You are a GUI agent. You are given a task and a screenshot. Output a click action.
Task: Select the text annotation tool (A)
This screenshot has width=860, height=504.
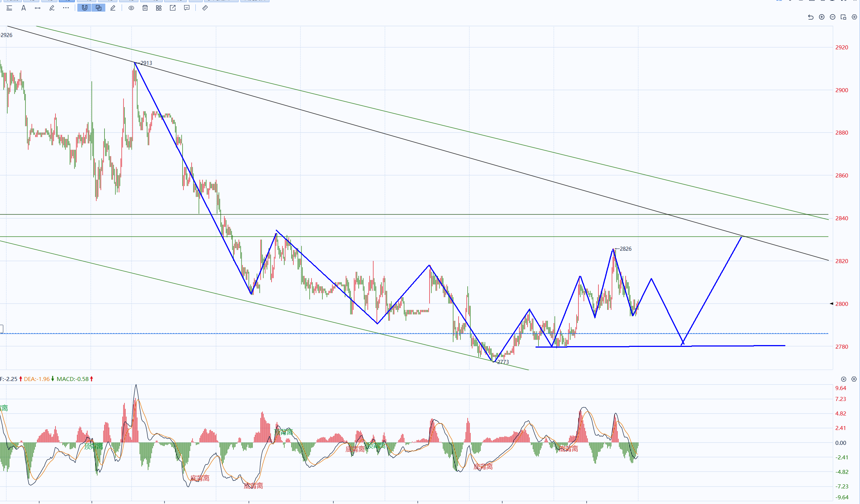24,8
